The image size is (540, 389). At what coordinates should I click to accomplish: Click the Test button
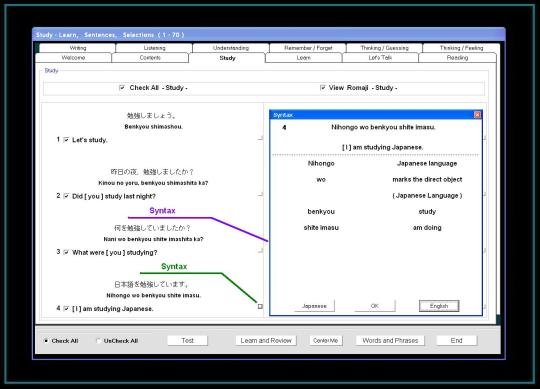(x=188, y=340)
